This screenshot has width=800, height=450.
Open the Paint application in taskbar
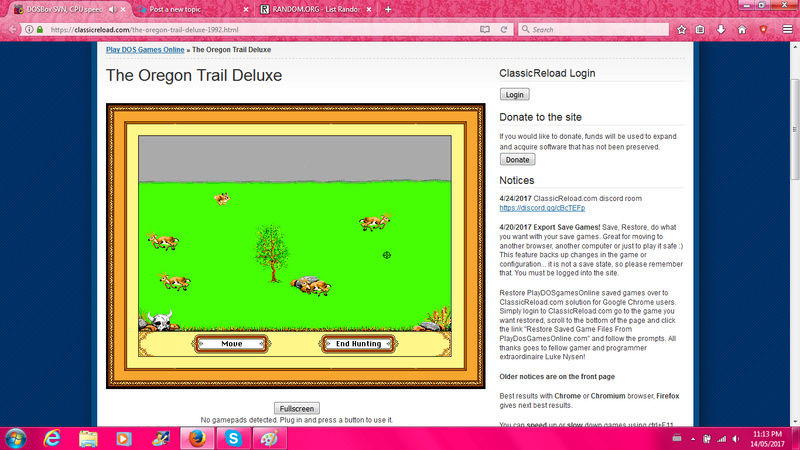pos(269,439)
